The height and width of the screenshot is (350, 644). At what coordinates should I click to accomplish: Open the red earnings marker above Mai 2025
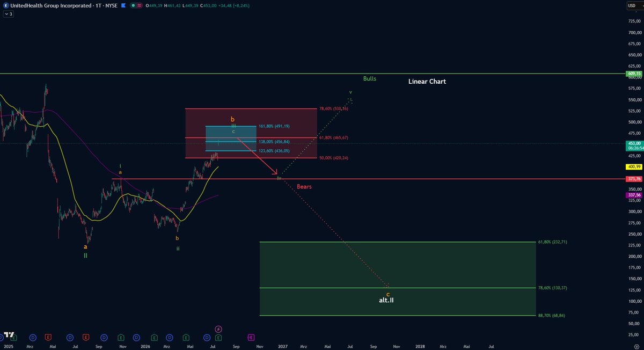pos(48,338)
